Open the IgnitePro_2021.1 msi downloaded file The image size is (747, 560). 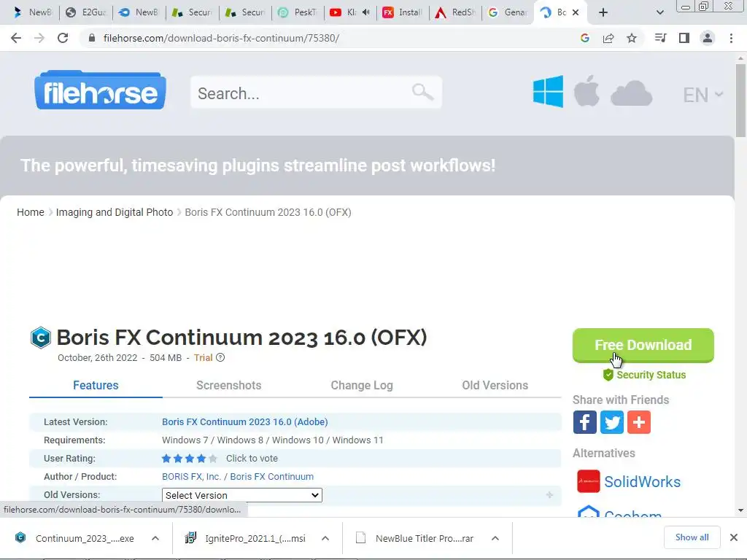point(246,538)
